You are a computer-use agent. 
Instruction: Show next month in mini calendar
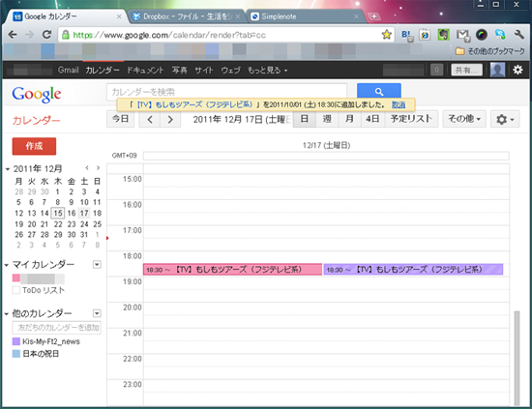(x=98, y=168)
